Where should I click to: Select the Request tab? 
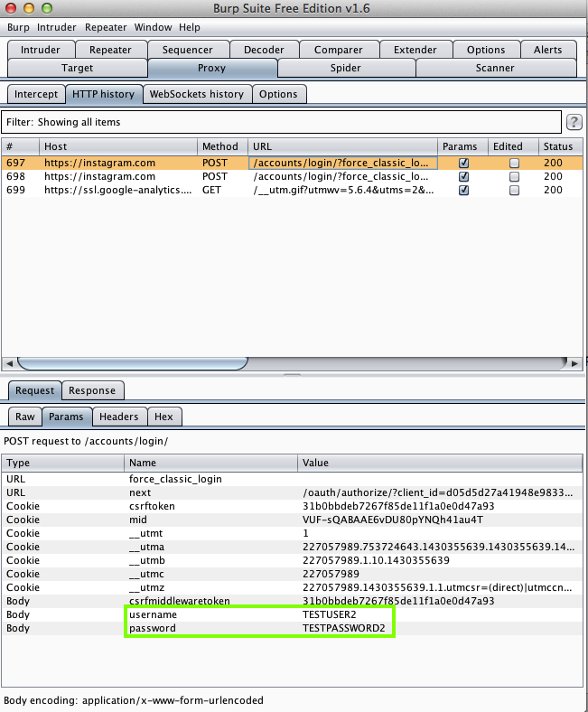coord(35,390)
